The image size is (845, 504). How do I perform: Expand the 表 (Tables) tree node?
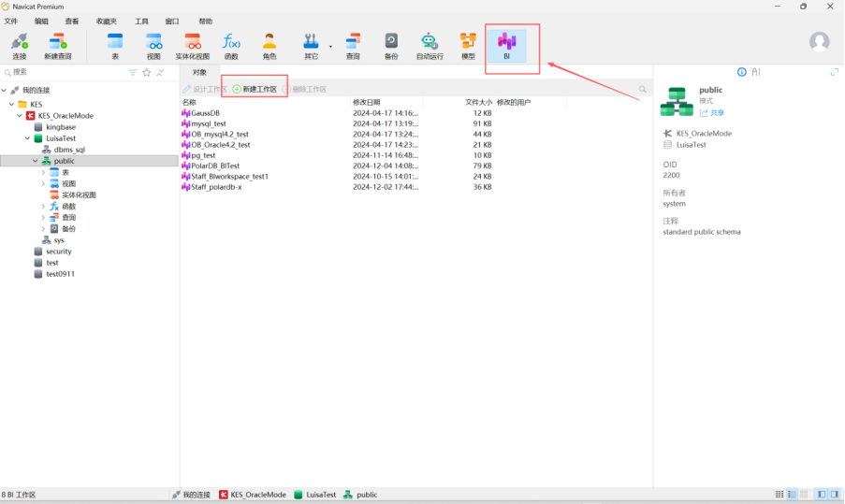pos(43,172)
